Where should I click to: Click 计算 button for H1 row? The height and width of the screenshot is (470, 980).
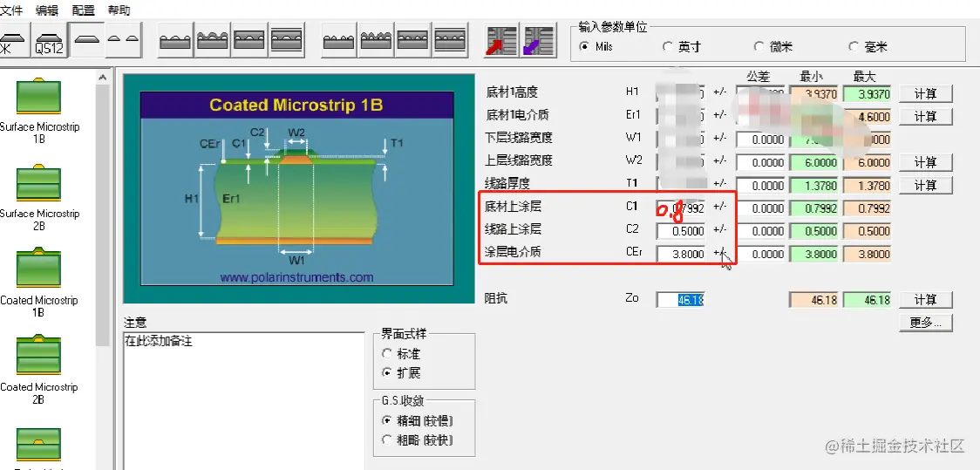tap(926, 94)
